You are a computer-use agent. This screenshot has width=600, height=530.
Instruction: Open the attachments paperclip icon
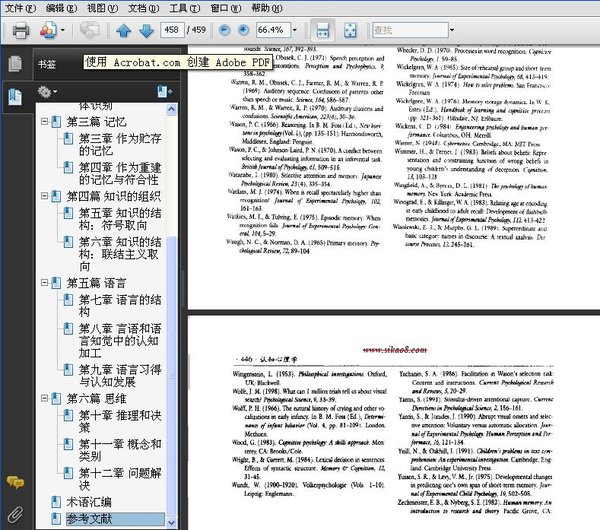15,515
